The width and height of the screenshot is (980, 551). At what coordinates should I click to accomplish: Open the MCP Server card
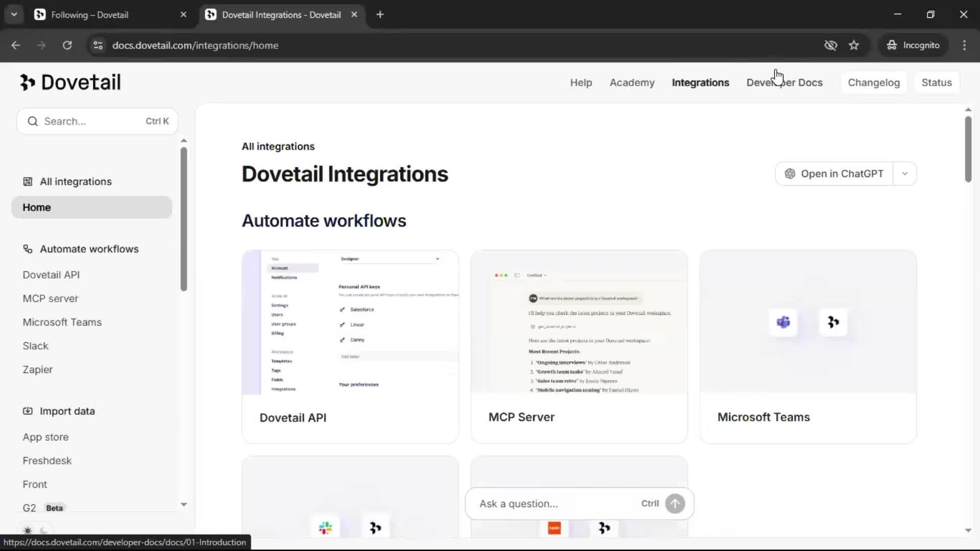coord(579,347)
